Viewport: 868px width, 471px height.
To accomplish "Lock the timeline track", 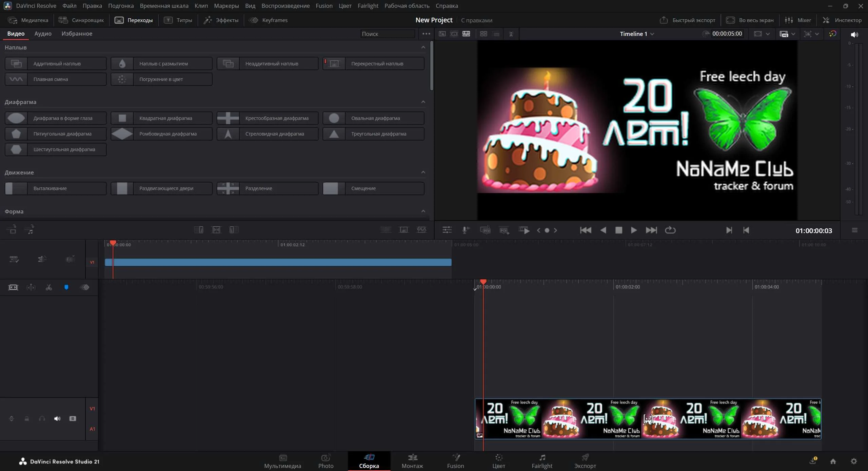I will (27, 419).
